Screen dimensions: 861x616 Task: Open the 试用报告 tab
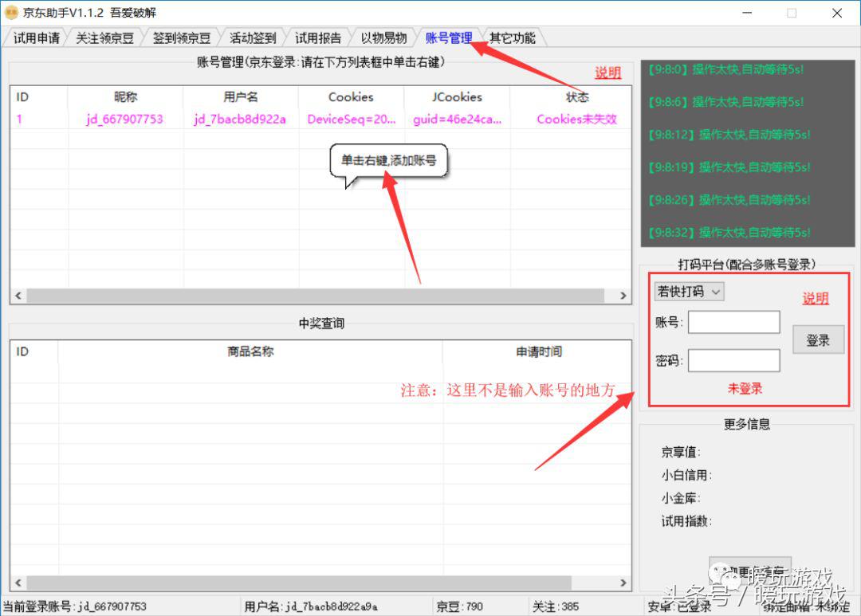point(318,37)
